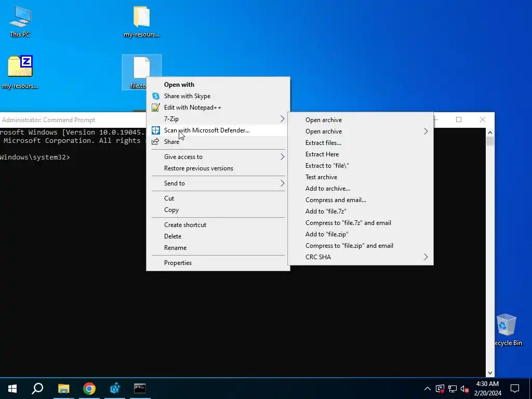This screenshot has height=399, width=532.
Task: Choose Restore previous versions
Action: tap(218, 168)
